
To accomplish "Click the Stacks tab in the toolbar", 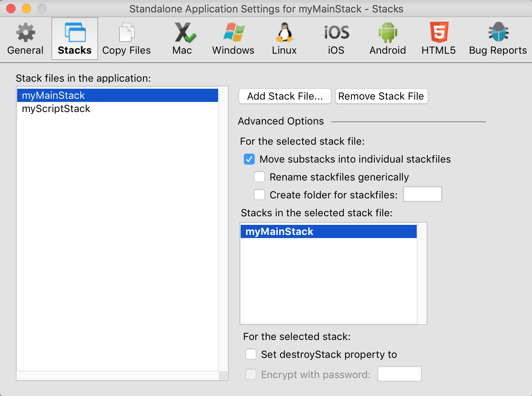I will coord(75,39).
